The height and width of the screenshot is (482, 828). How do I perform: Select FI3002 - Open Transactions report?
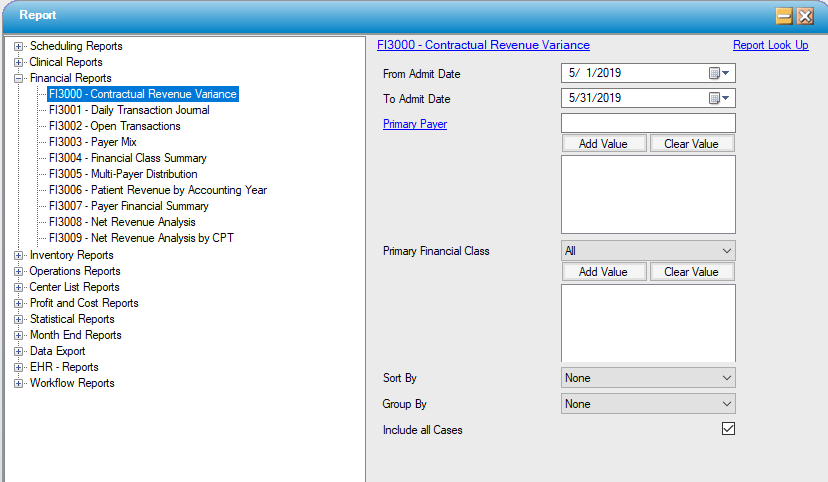coord(115,126)
